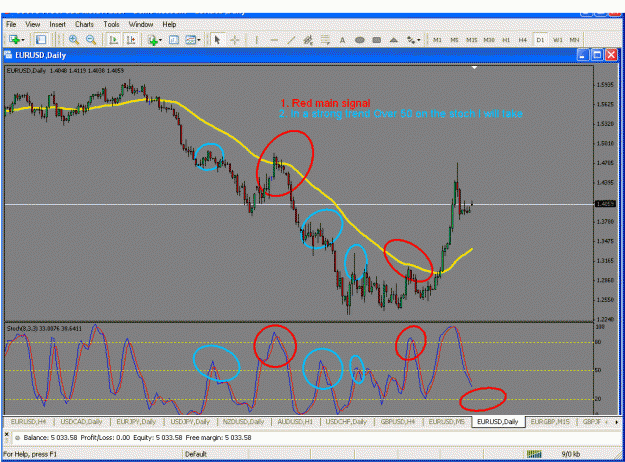Select the Fibonacci Retracement tool
This screenshot has width=625, height=462.
(x=325, y=39)
